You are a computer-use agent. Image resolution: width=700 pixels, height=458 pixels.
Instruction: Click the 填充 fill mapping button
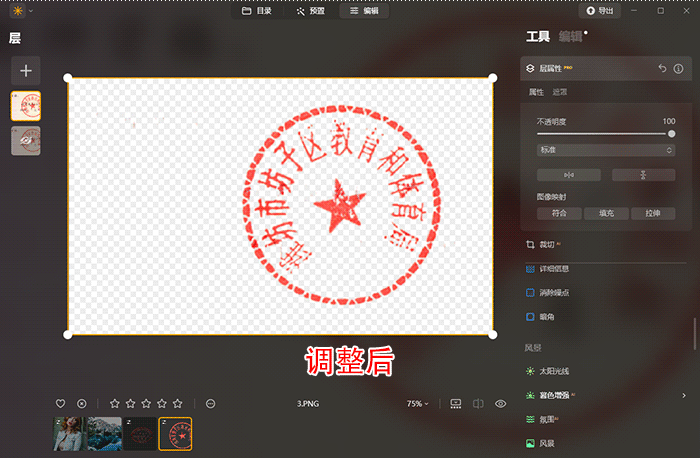[606, 213]
